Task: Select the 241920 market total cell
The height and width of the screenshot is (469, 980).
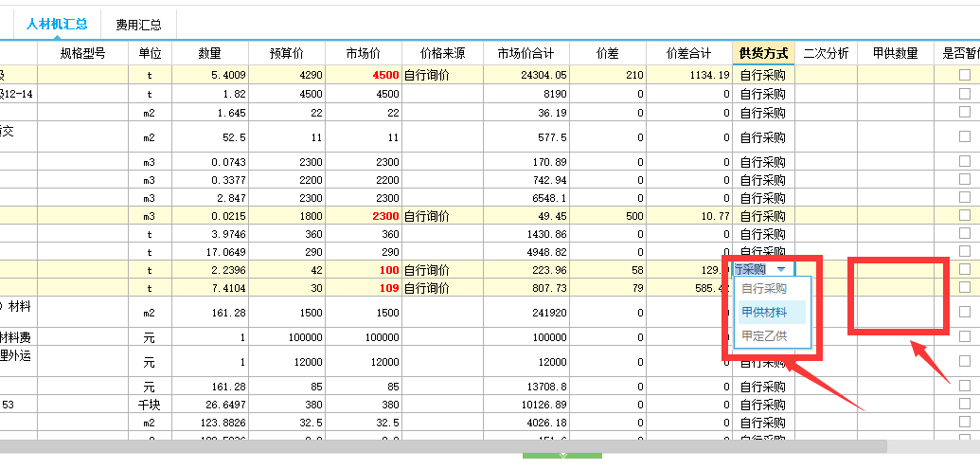Action: (526, 312)
